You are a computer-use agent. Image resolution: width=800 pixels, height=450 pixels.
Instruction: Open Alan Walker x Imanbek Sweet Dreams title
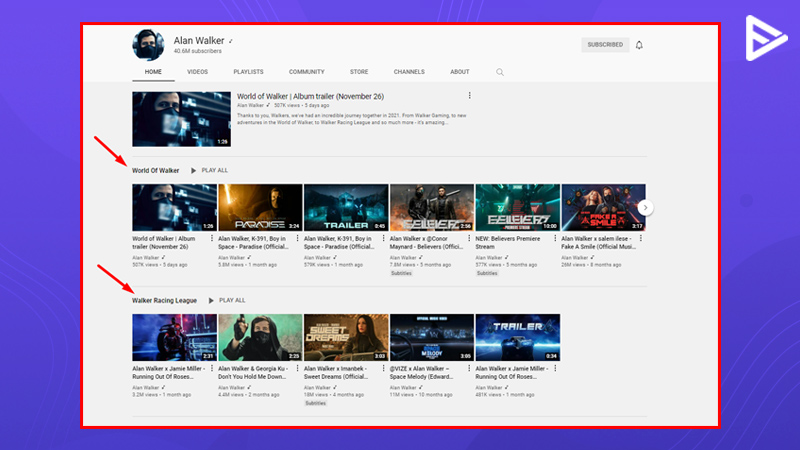pyautogui.click(x=336, y=372)
